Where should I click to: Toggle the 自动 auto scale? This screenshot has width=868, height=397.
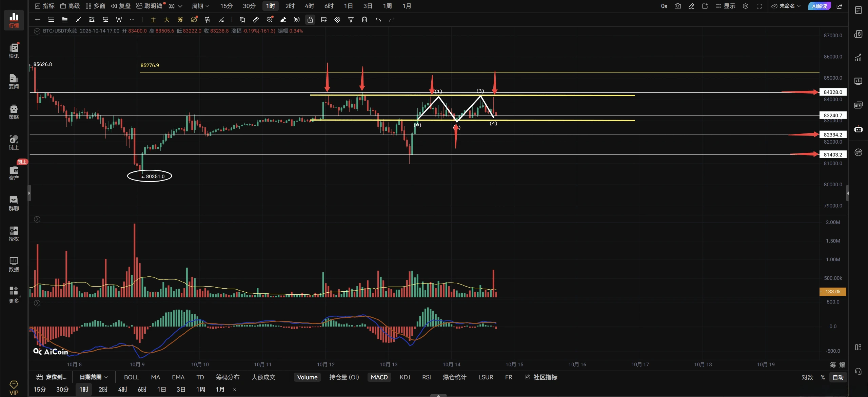click(x=838, y=377)
